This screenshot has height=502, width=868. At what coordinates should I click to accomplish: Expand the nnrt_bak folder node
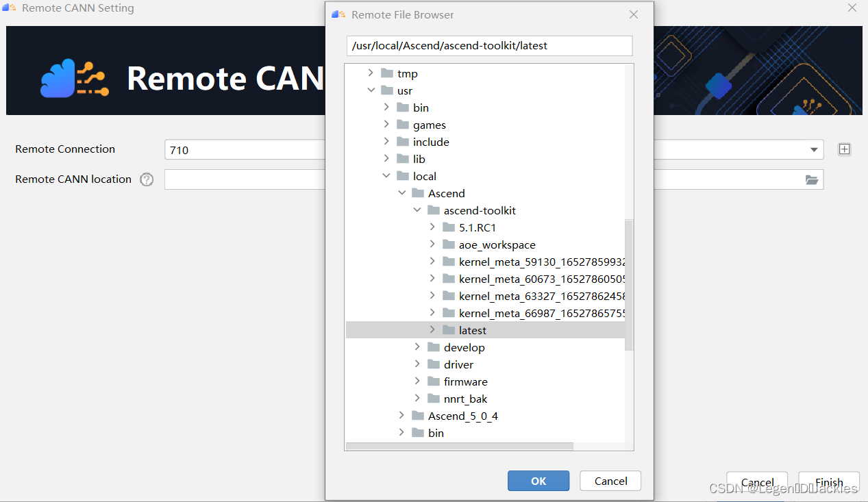(x=417, y=399)
